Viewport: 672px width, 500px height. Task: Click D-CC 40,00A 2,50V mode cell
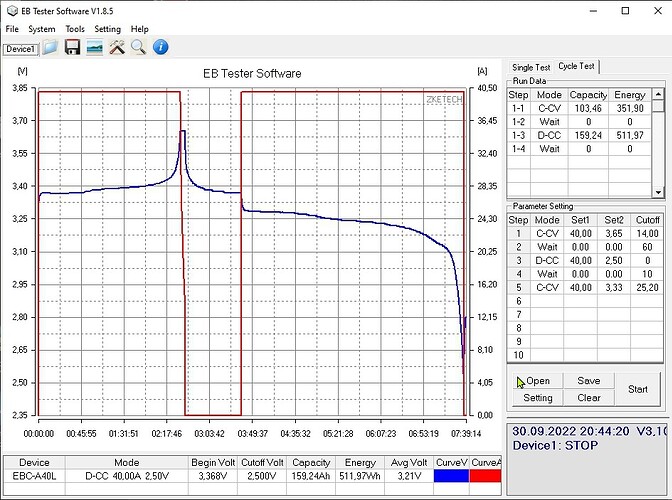(x=127, y=476)
